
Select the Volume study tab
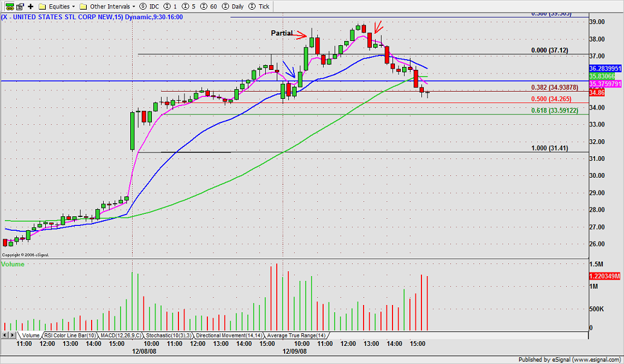[x=30, y=335]
